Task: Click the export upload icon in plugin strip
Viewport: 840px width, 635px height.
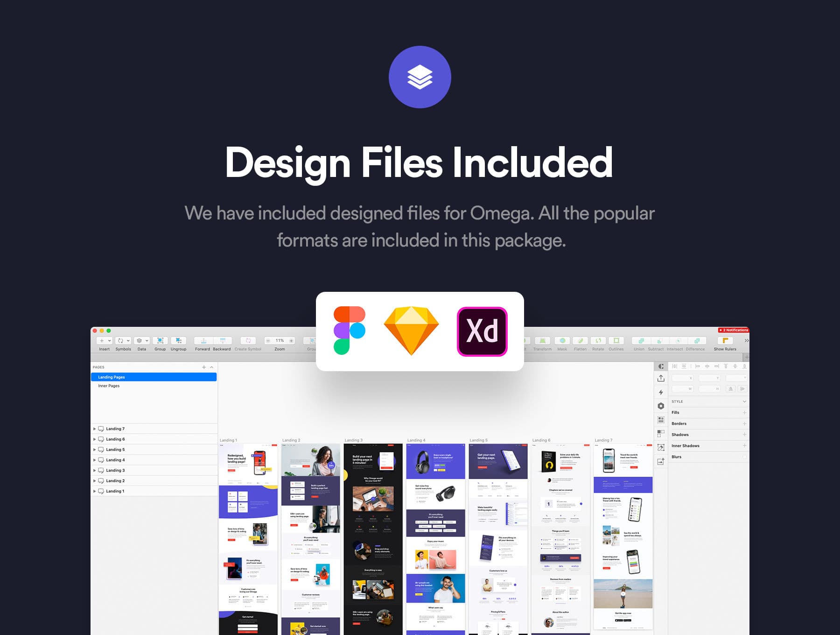Action: click(x=661, y=378)
